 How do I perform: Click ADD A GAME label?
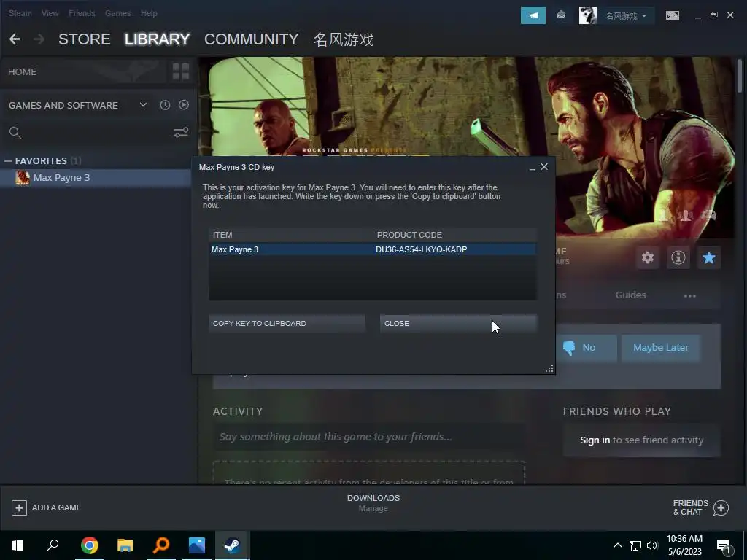[x=57, y=507]
